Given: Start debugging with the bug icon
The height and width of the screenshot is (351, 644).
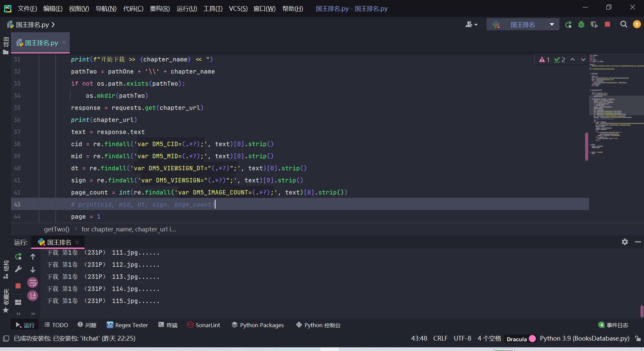Looking at the screenshot, I should (581, 25).
